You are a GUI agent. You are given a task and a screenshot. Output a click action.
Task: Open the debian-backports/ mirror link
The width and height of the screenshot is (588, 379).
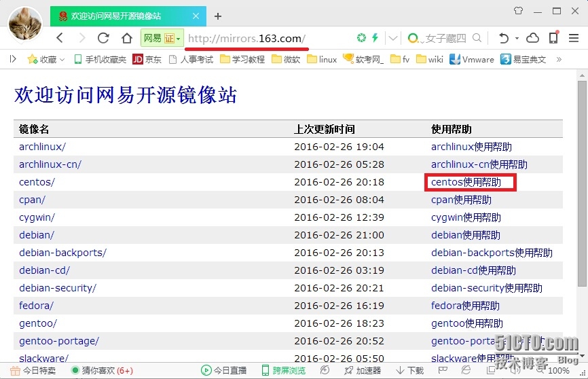[x=62, y=253]
